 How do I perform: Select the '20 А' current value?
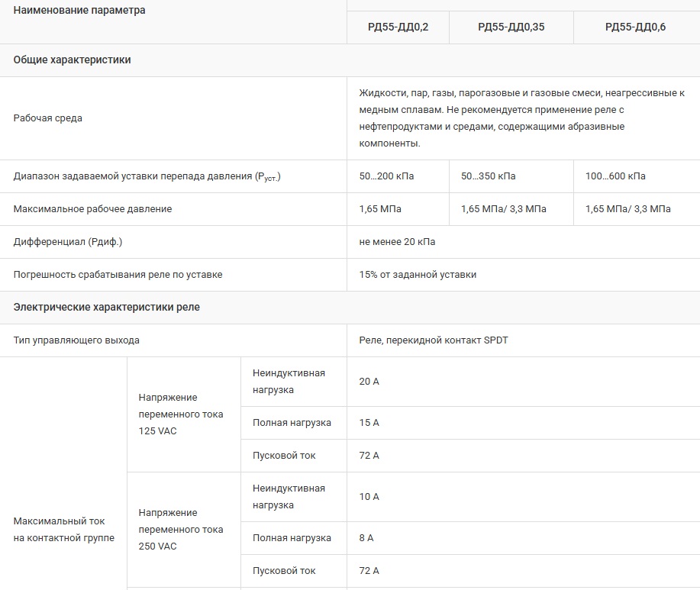[369, 382]
